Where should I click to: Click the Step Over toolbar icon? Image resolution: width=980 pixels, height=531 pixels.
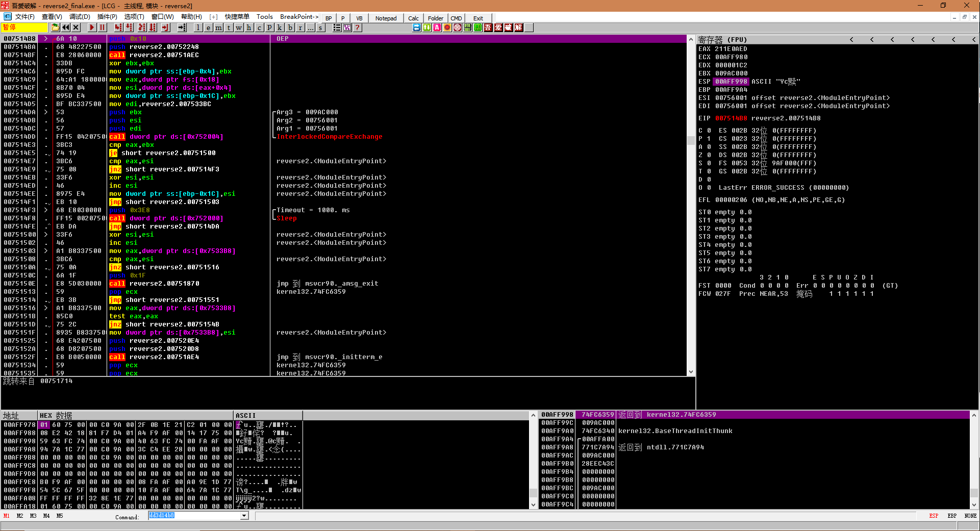[x=129, y=28]
